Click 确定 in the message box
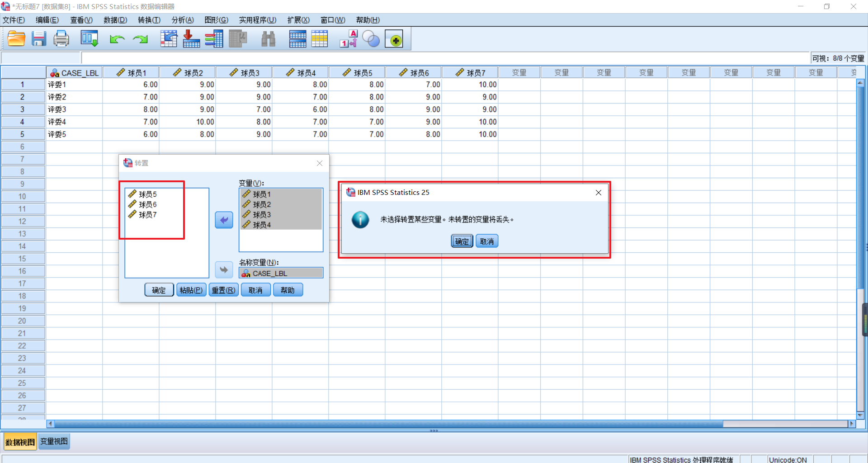The height and width of the screenshot is (463, 868). (462, 241)
